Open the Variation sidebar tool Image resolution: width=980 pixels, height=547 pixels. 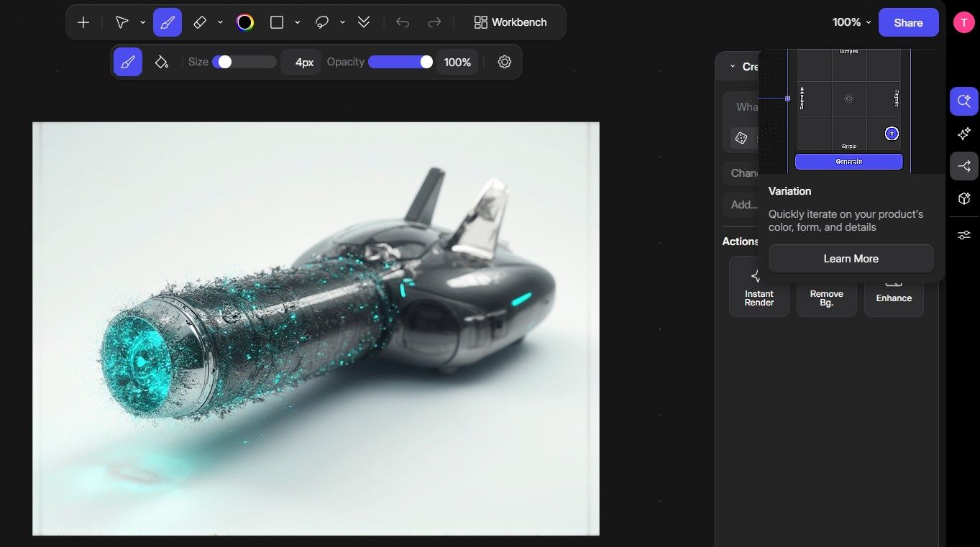964,166
